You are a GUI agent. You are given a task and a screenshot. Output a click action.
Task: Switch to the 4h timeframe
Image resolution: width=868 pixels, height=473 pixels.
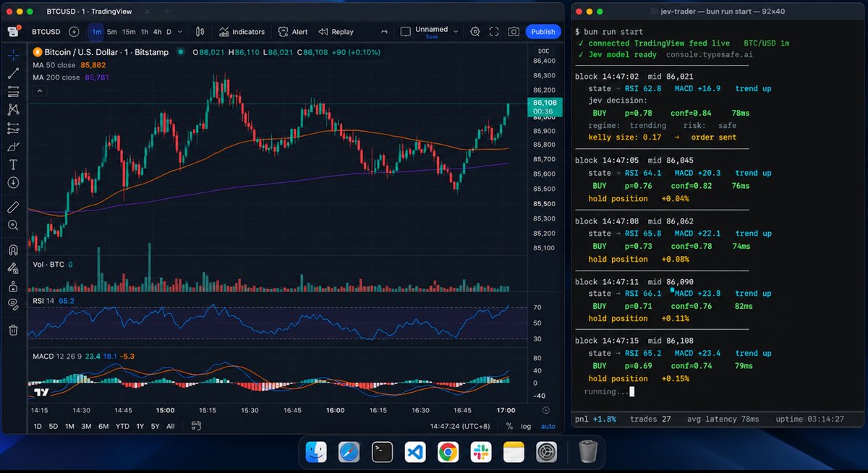157,32
